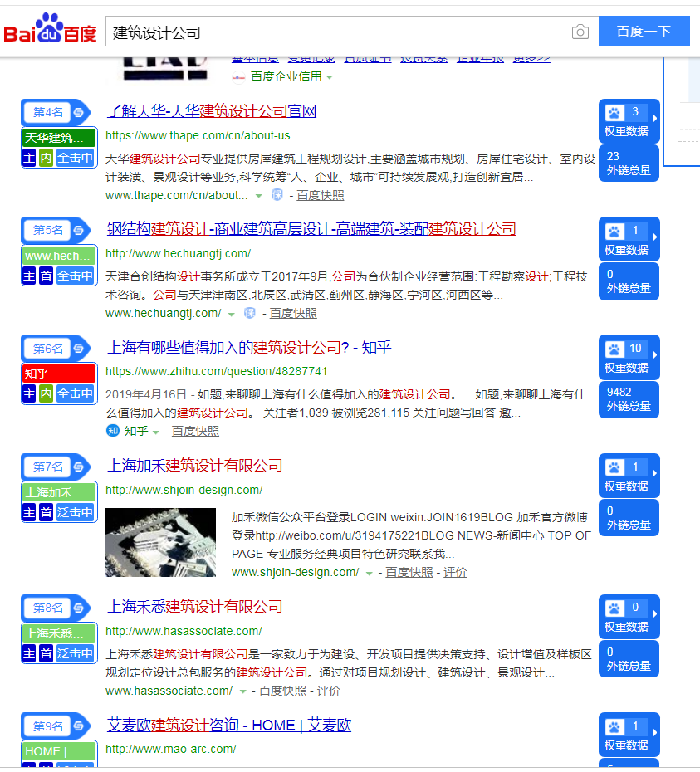Viewport: 700px width, 772px height.
Task: Click the blue 知 Zhihu source icon
Action: (x=113, y=431)
